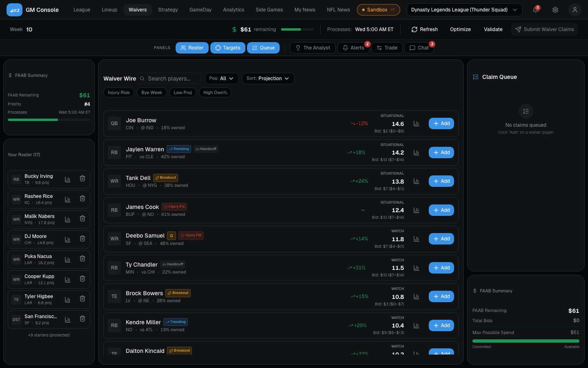The image size is (588, 368).
Task: Toggle the Alerts panel
Action: tap(353, 48)
